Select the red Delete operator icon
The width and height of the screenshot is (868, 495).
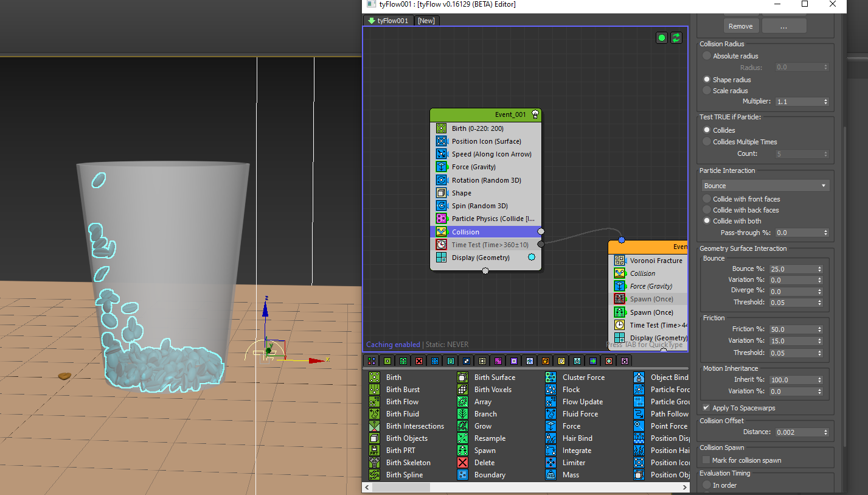tap(463, 463)
